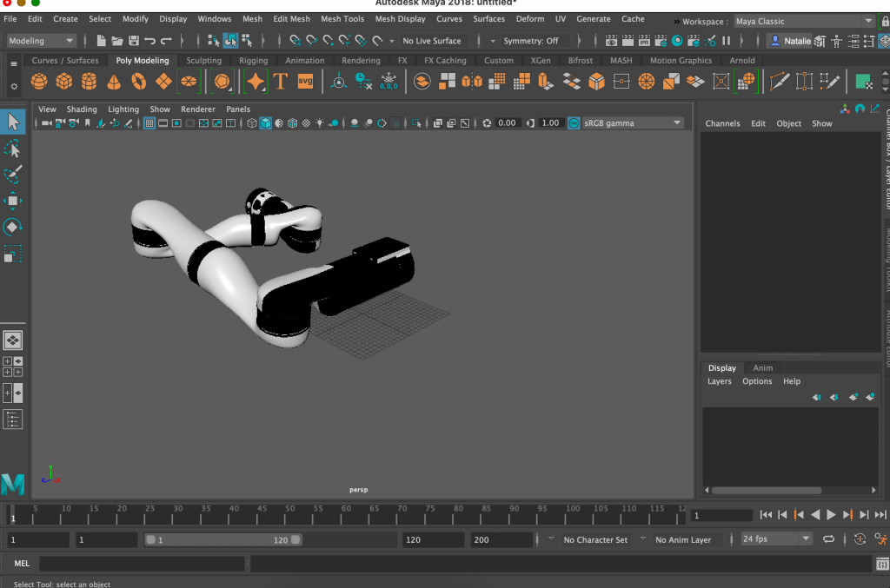
Task: Choose the Lasso select tool
Action: coord(13,149)
